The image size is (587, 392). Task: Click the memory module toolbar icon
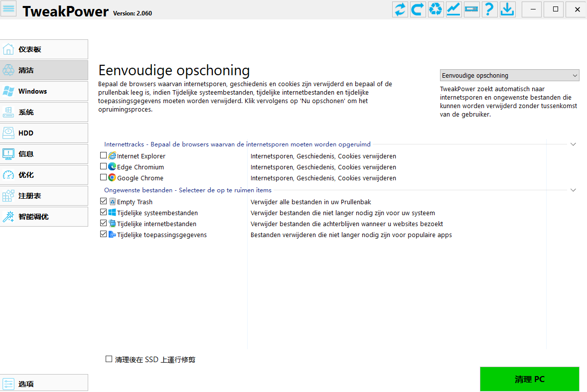tap(471, 9)
